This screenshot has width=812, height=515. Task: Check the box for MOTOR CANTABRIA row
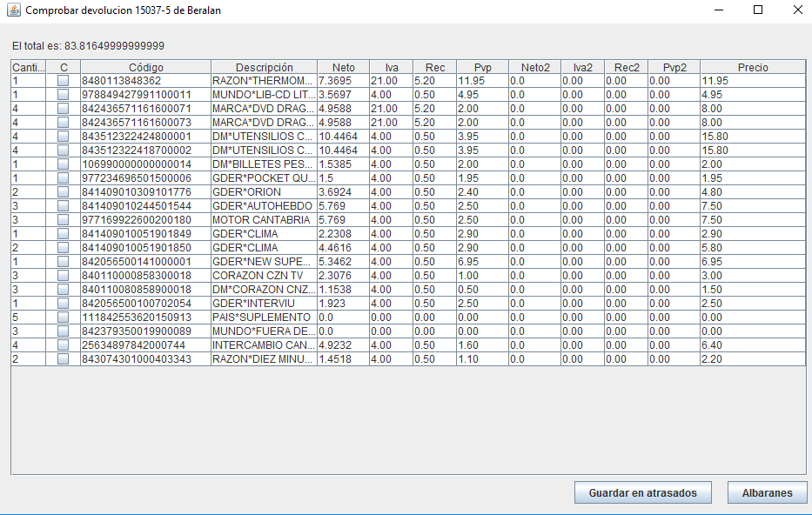pyautogui.click(x=63, y=220)
